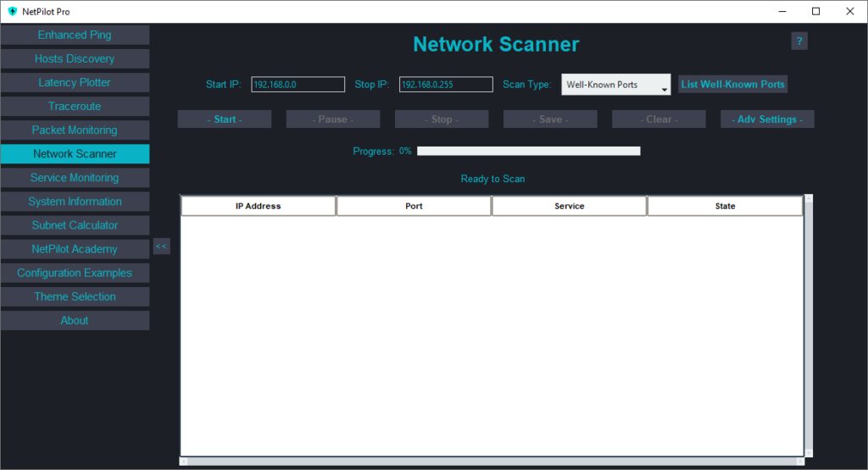Click the Start IP input field
Screen dimensions: 868x470
298,85
